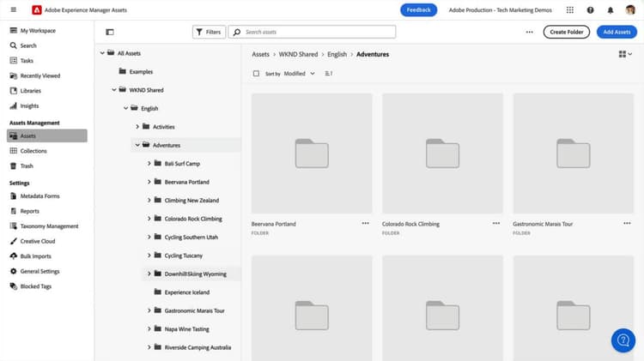Image resolution: width=644 pixels, height=361 pixels.
Task: Click the Add Assets button
Action: pos(617,32)
